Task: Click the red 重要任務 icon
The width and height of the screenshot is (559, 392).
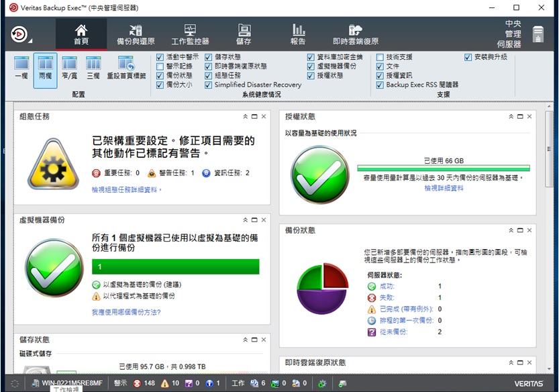Action: 96,173
